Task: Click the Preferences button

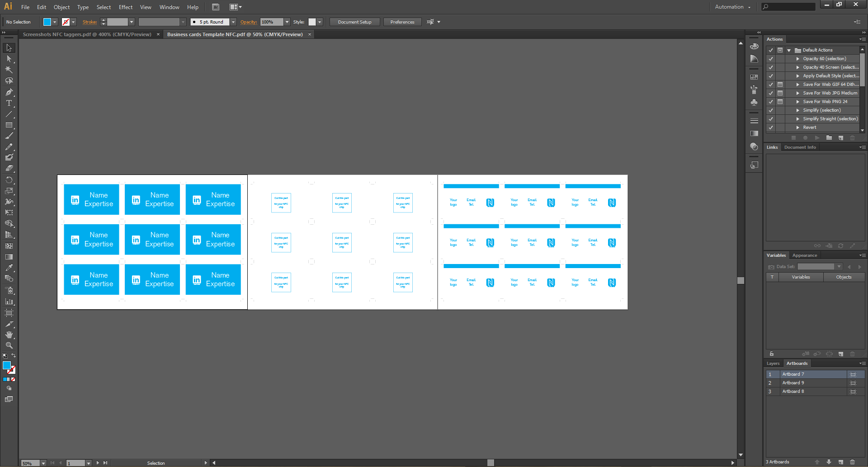Action: [402, 22]
